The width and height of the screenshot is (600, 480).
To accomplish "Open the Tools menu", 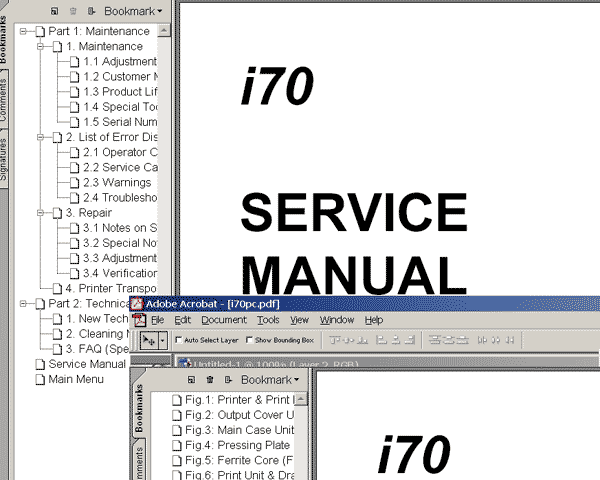I will coord(268,320).
